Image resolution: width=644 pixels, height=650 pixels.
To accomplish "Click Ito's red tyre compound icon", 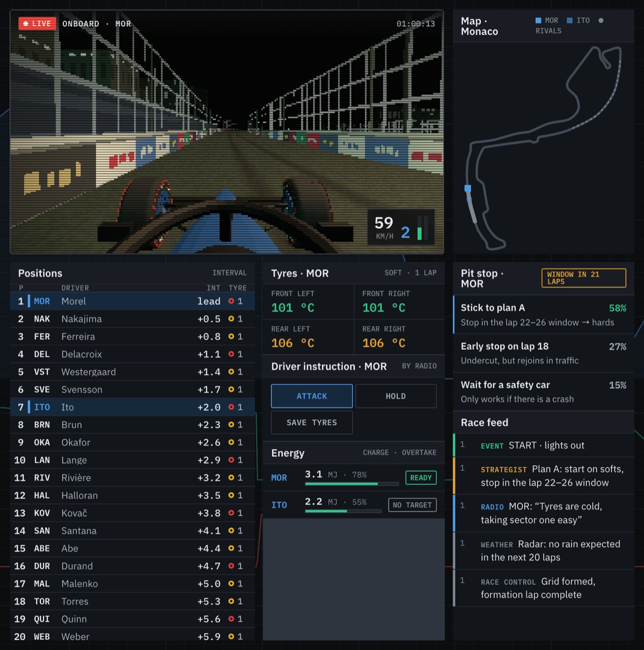I will click(x=231, y=407).
